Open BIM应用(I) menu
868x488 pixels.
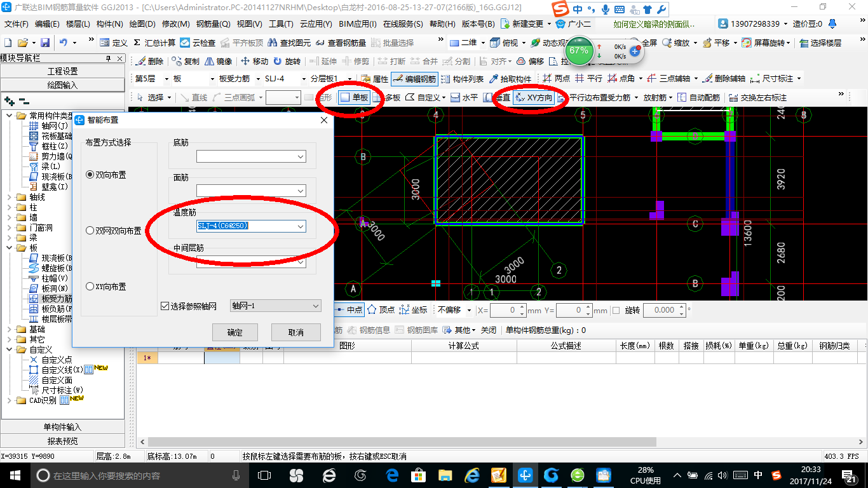point(358,24)
